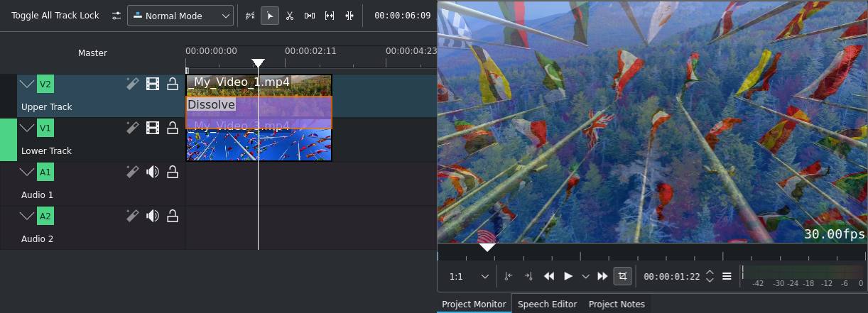Viewport: 868px width, 313px height.
Task: Collapse the V2 track chevron
Action: coord(27,84)
